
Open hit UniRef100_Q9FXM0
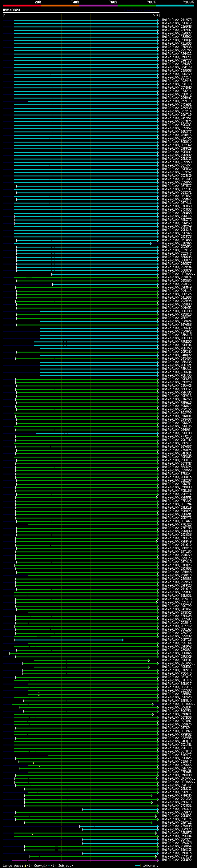point(177,352)
